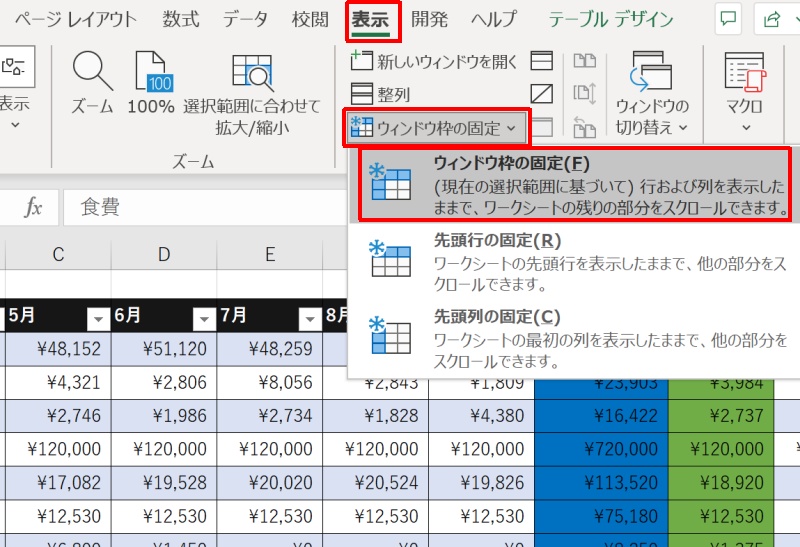Screen dimensions: 800x547
Task: Select cell ¥19,528
Action: click(164, 483)
